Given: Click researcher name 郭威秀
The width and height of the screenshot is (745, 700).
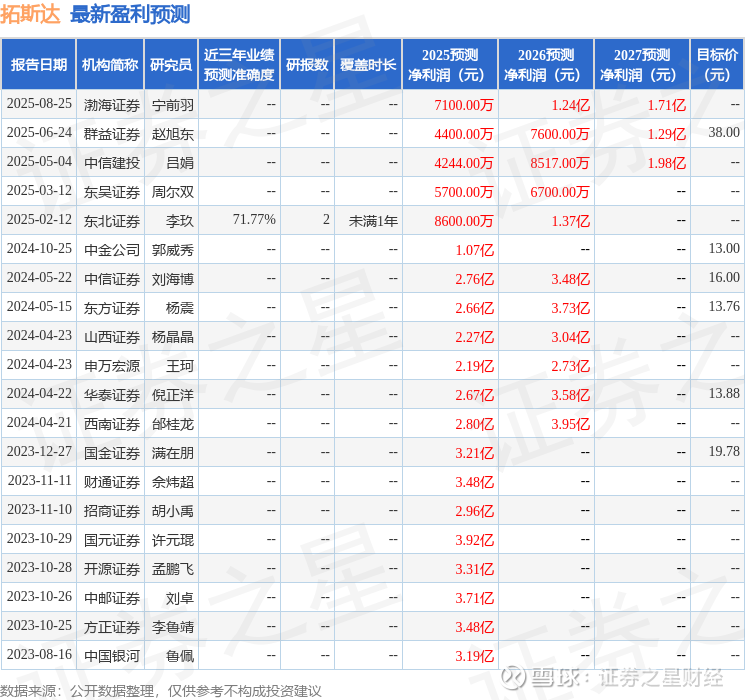Looking at the screenshot, I should 173,250.
